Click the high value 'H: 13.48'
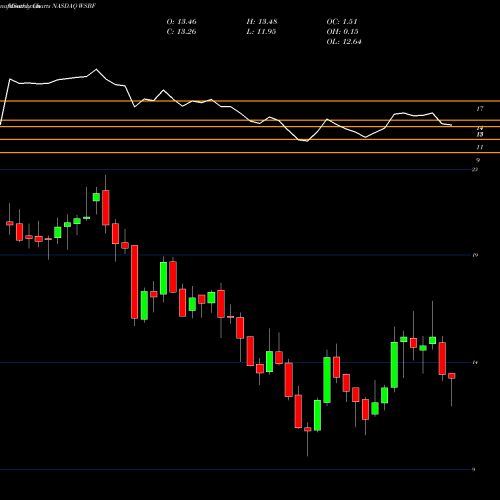 262,22
